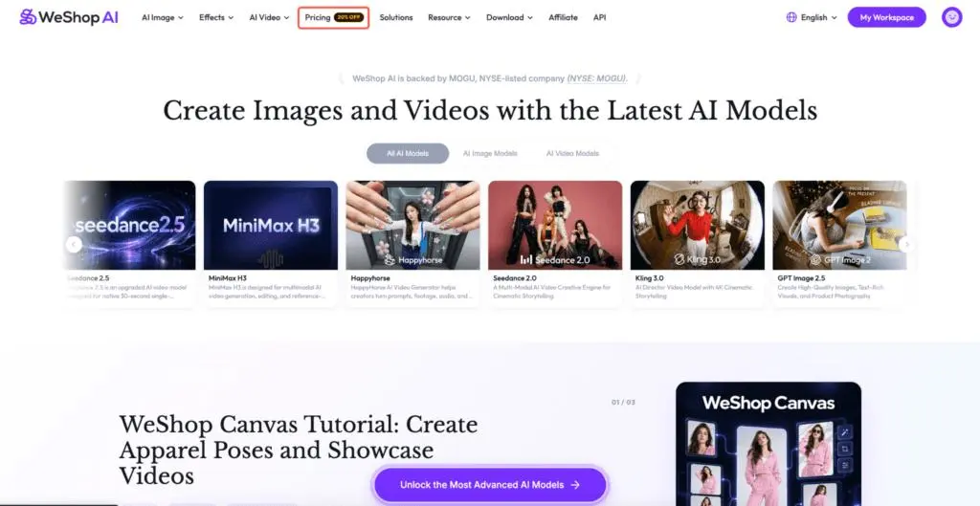Expand the AI Image menu
Viewport: 980px width, 506px height.
163,17
